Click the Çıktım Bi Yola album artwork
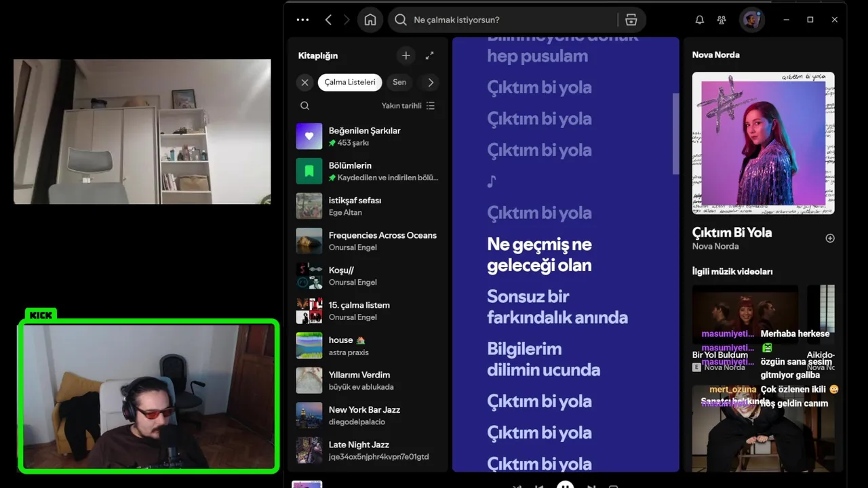868x488 pixels. pyautogui.click(x=763, y=143)
